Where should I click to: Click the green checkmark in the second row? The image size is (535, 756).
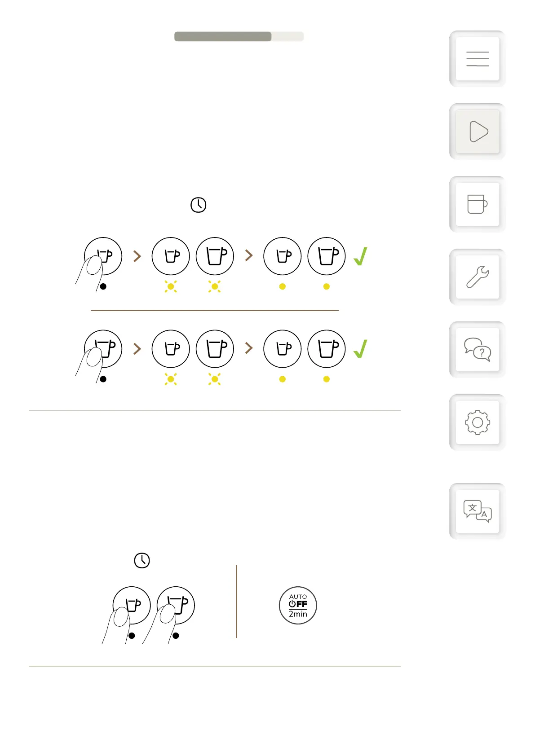click(360, 348)
